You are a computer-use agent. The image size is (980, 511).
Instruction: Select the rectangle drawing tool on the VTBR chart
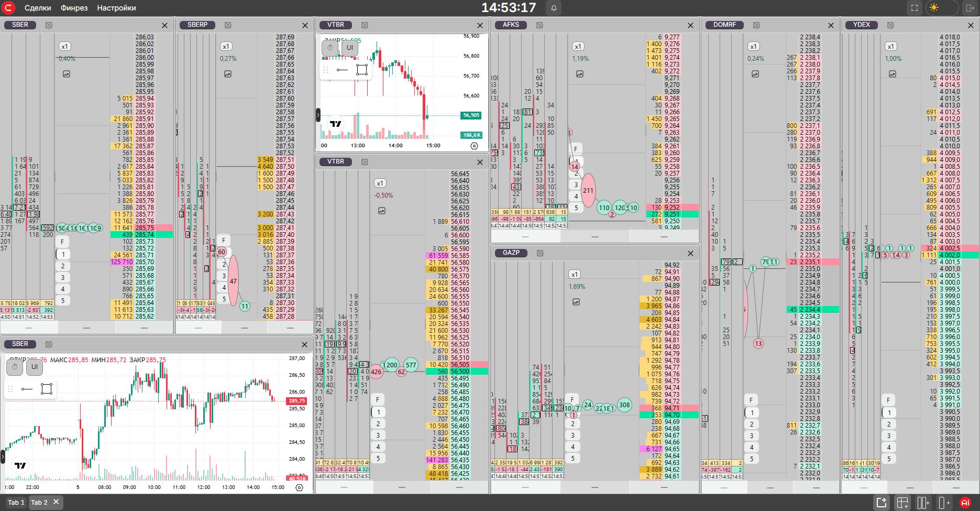tap(361, 70)
